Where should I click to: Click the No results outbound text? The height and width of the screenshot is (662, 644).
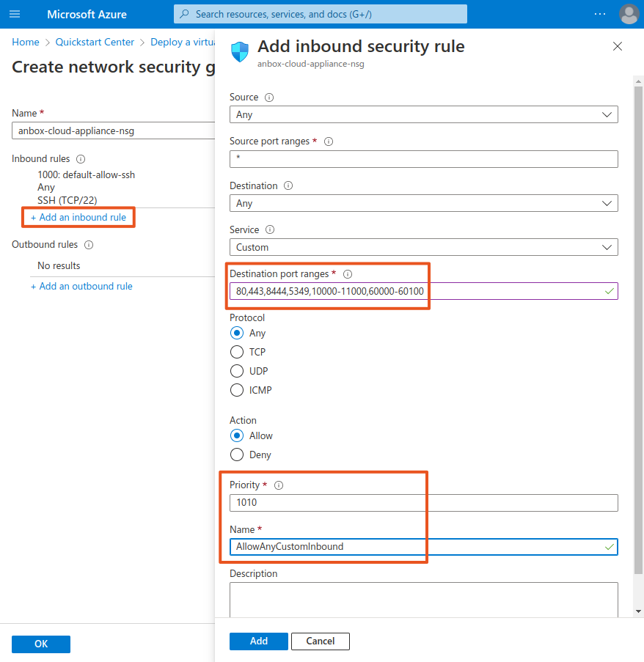click(59, 265)
